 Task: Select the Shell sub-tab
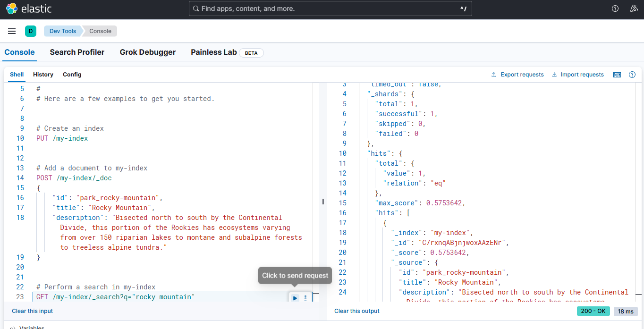click(17, 75)
